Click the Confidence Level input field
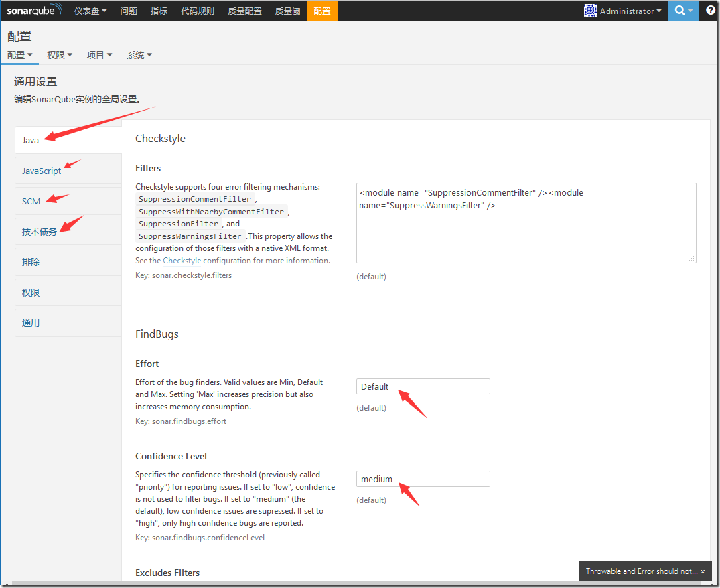 pyautogui.click(x=423, y=479)
